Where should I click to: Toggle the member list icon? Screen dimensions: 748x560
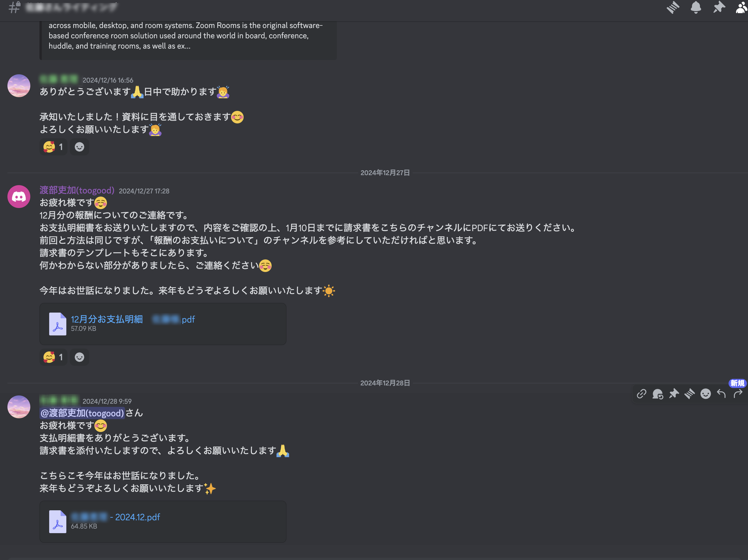point(741,7)
